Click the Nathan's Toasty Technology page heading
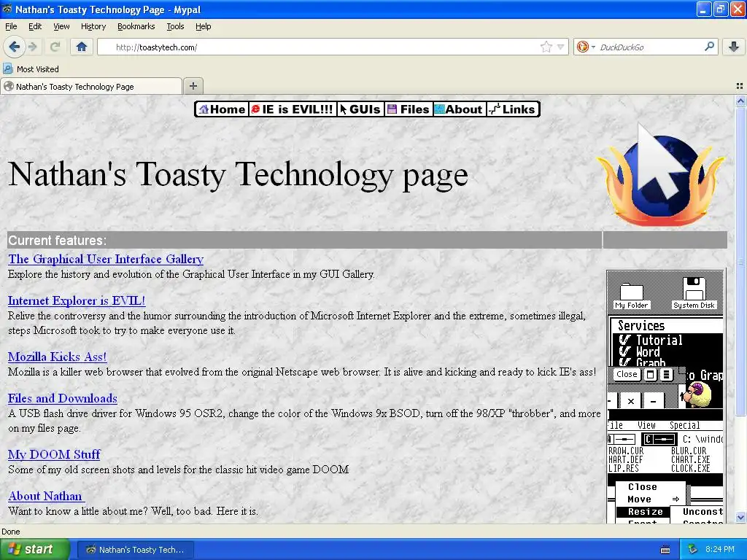 tap(239, 174)
